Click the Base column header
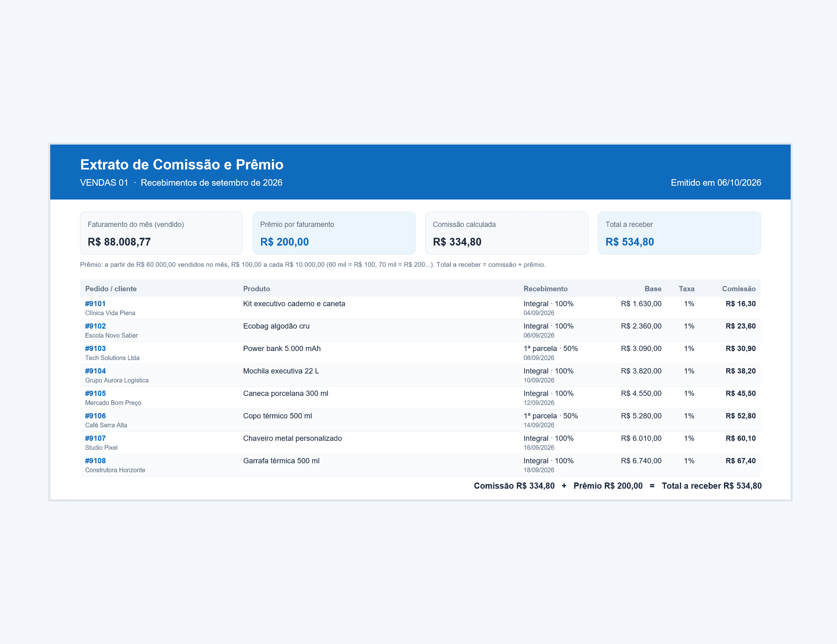837x644 pixels. tap(653, 289)
